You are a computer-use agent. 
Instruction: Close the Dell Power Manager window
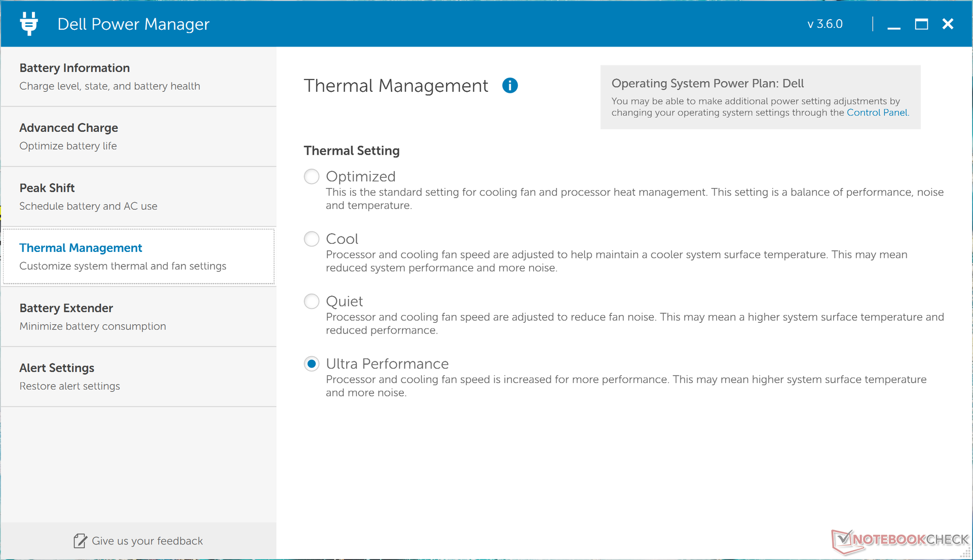point(948,24)
